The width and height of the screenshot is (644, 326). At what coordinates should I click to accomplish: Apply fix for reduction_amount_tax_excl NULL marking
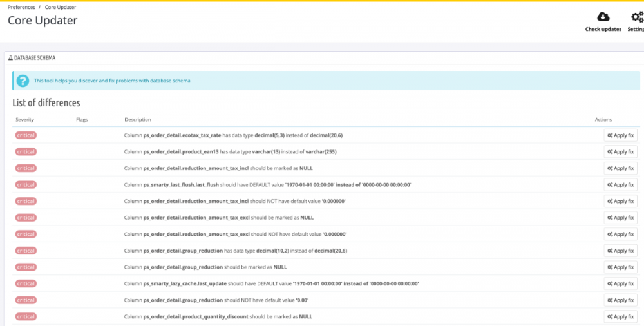tap(620, 218)
